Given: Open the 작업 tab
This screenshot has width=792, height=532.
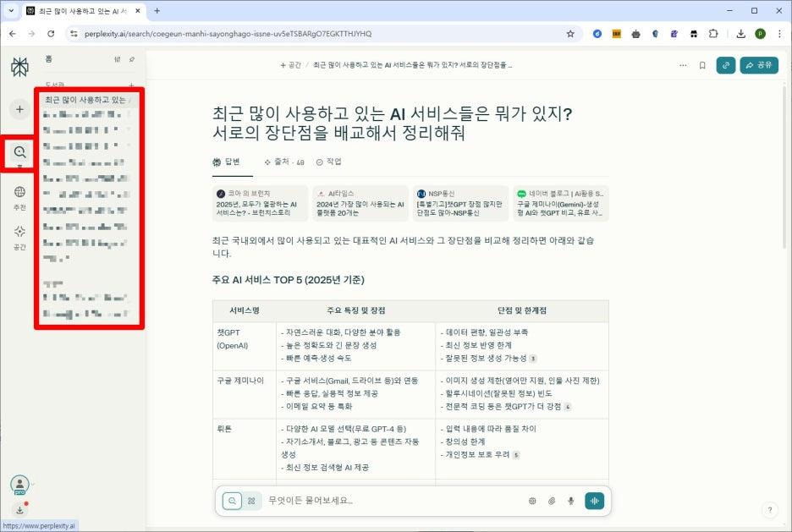Looking at the screenshot, I should (x=329, y=162).
